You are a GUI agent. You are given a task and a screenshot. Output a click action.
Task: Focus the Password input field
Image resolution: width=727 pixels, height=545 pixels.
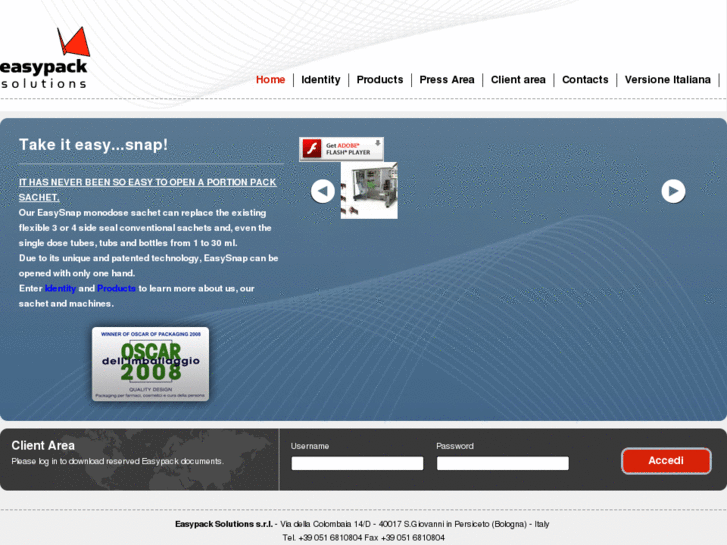click(503, 463)
